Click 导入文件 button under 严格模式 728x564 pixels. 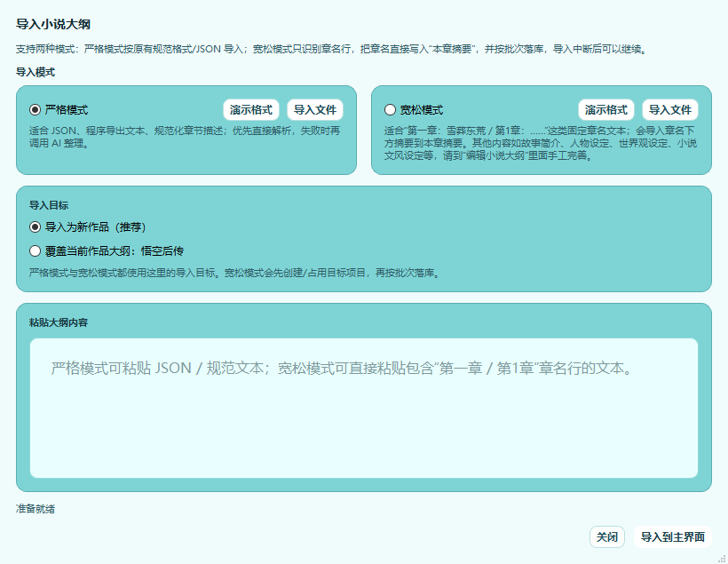pyautogui.click(x=315, y=110)
